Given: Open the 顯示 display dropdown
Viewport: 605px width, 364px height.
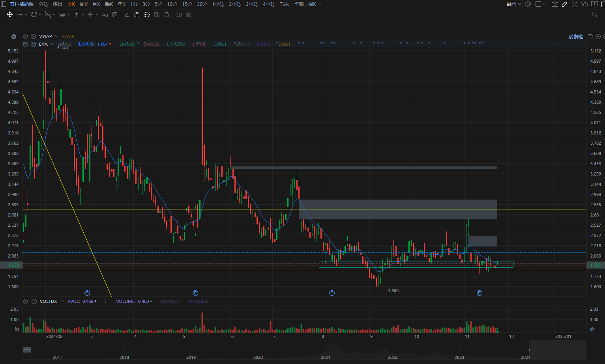Looking at the screenshot, I should click(x=514, y=4).
